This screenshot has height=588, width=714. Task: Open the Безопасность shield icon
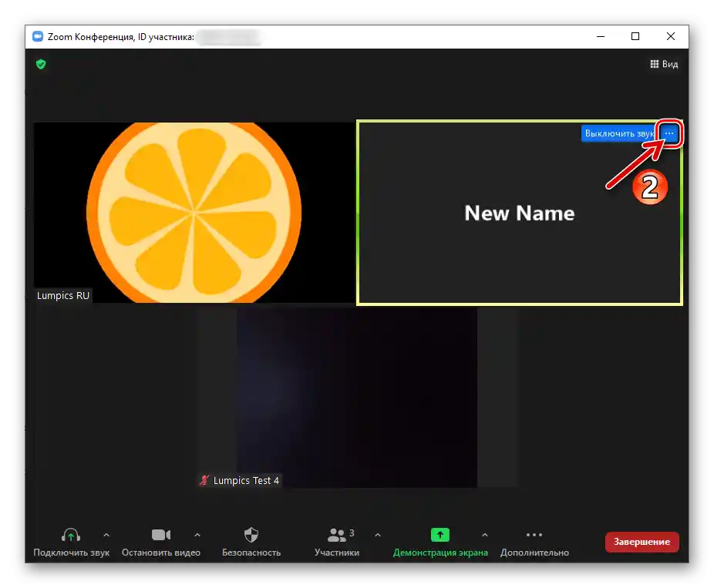251,533
